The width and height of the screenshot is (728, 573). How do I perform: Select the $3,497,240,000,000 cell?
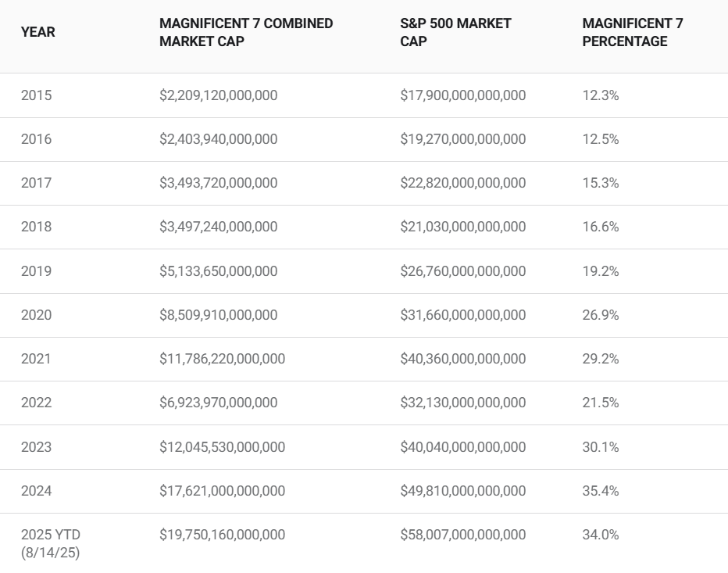(218, 227)
